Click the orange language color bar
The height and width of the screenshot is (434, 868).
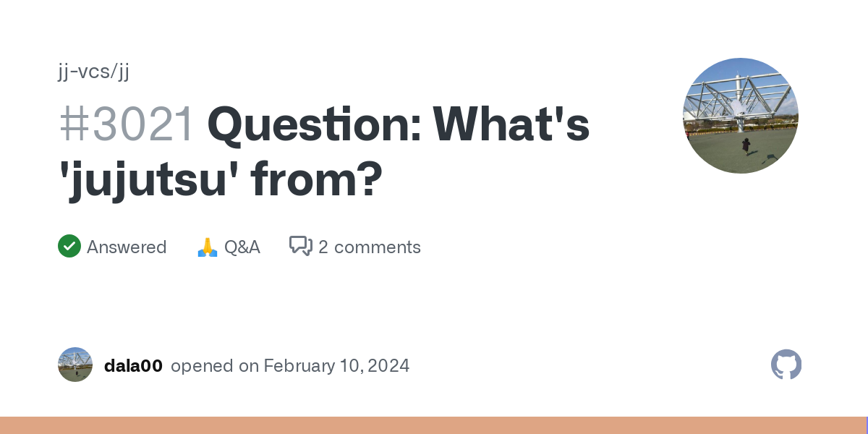pyautogui.click(x=433, y=425)
